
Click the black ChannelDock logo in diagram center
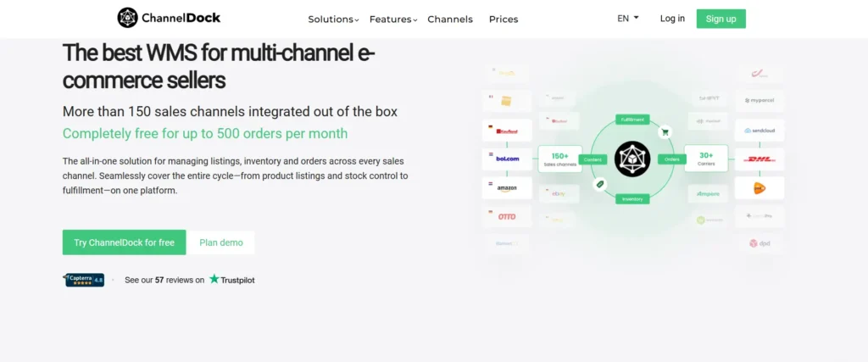pos(632,159)
